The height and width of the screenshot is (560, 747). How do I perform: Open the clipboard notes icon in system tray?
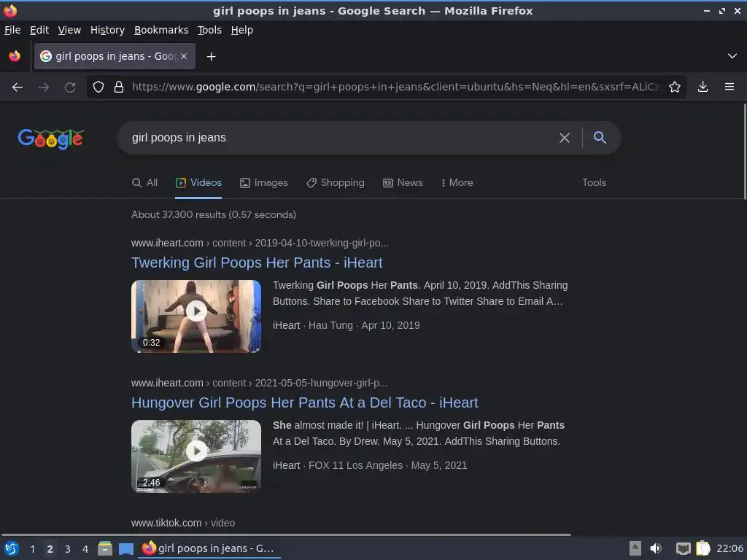(x=703, y=548)
